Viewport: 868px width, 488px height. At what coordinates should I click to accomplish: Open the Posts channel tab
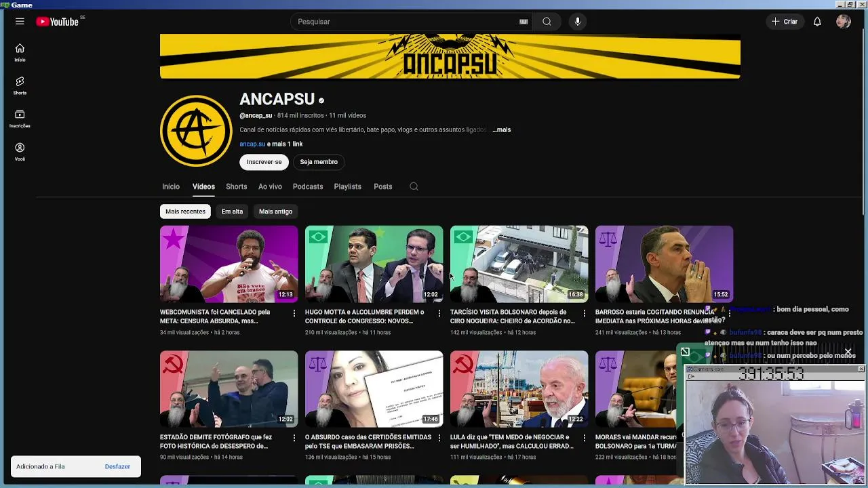point(382,186)
